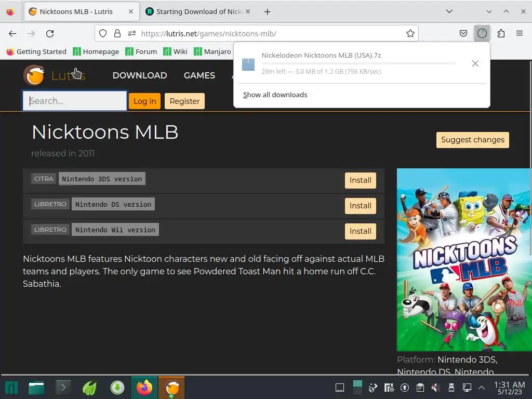Go back with the browser back arrow
The height and width of the screenshot is (399, 532).
(x=12, y=34)
